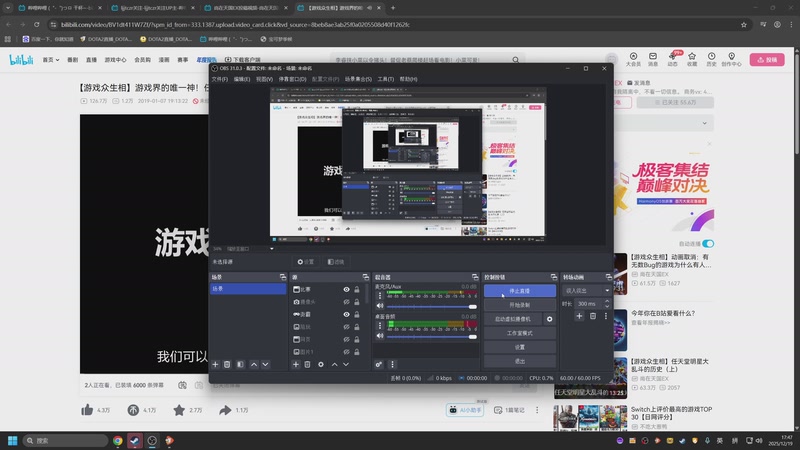The width and height of the screenshot is (800, 450).
Task: Open Windows Start menu
Action: pyautogui.click(x=13, y=440)
